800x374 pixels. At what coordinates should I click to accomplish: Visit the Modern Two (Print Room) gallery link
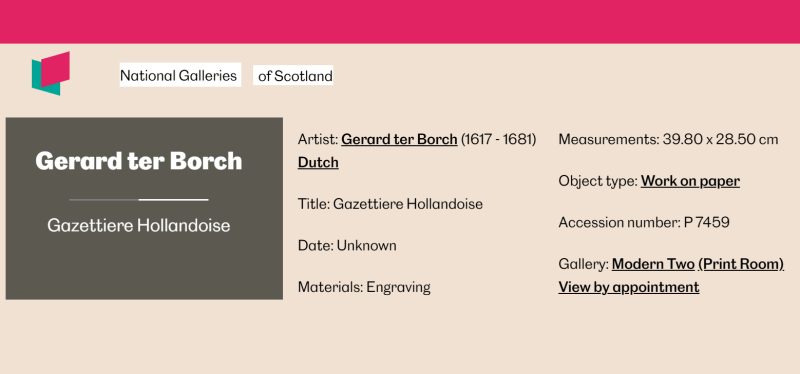tap(697, 264)
